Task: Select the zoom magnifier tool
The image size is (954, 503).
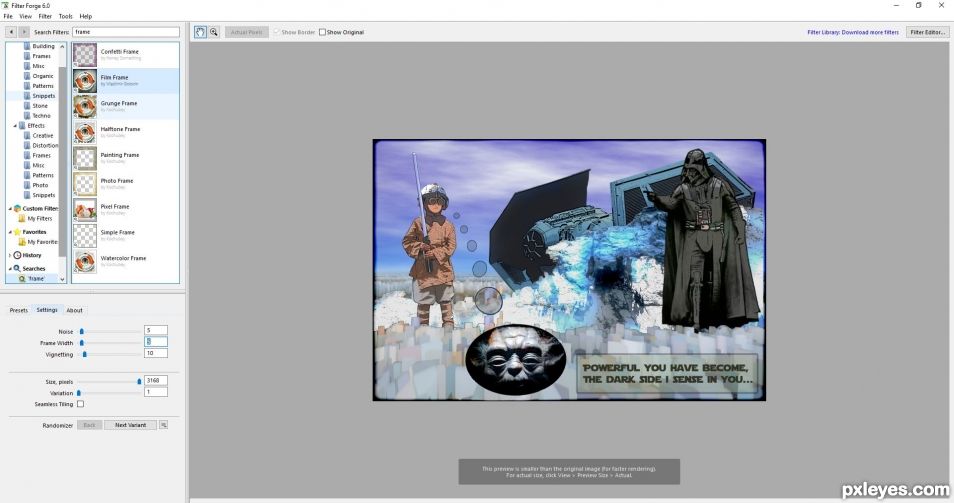Action: [x=214, y=32]
